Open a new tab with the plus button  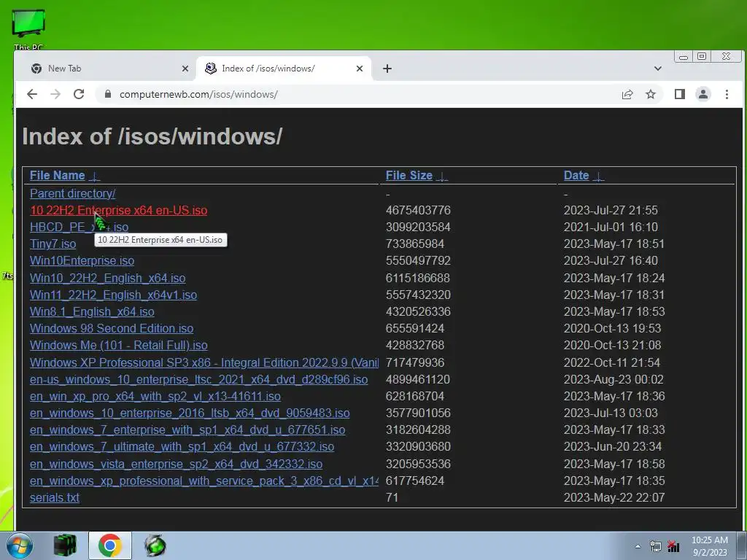click(x=387, y=69)
